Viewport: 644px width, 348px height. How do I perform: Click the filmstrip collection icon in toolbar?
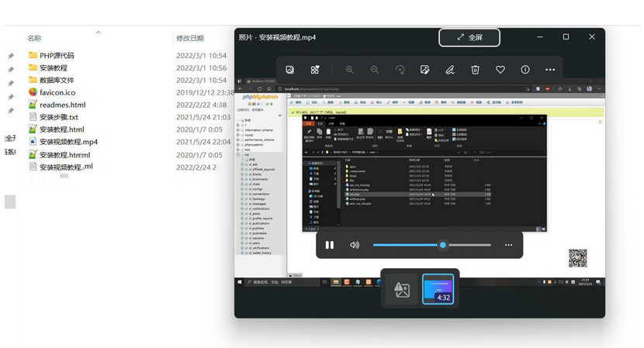pyautogui.click(x=315, y=70)
